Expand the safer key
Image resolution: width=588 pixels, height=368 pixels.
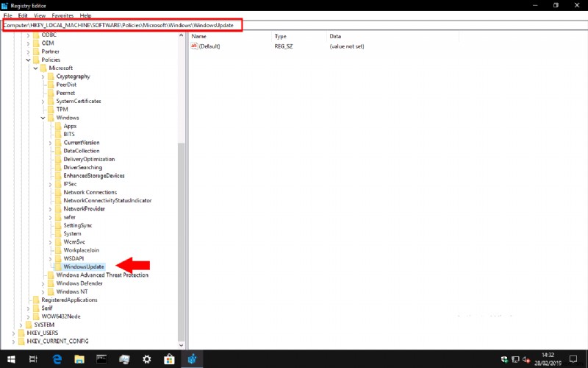50,217
